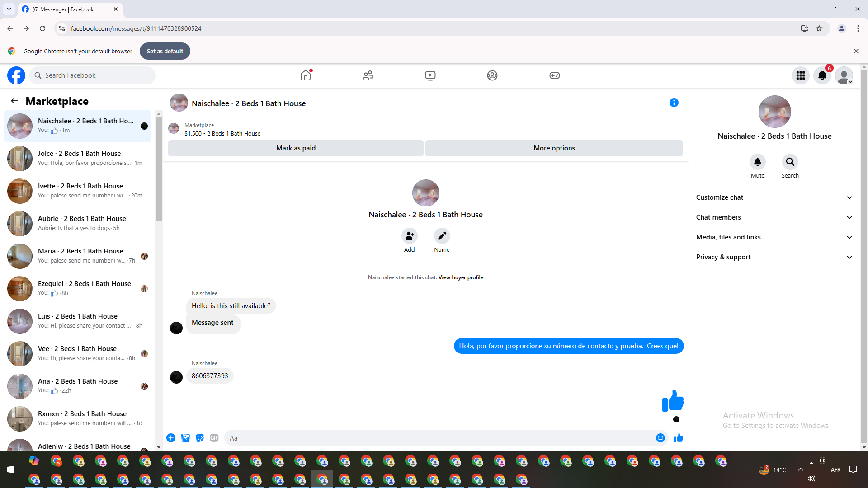The height and width of the screenshot is (488, 868).
Task: Click the address bar URL
Action: click(x=136, y=28)
